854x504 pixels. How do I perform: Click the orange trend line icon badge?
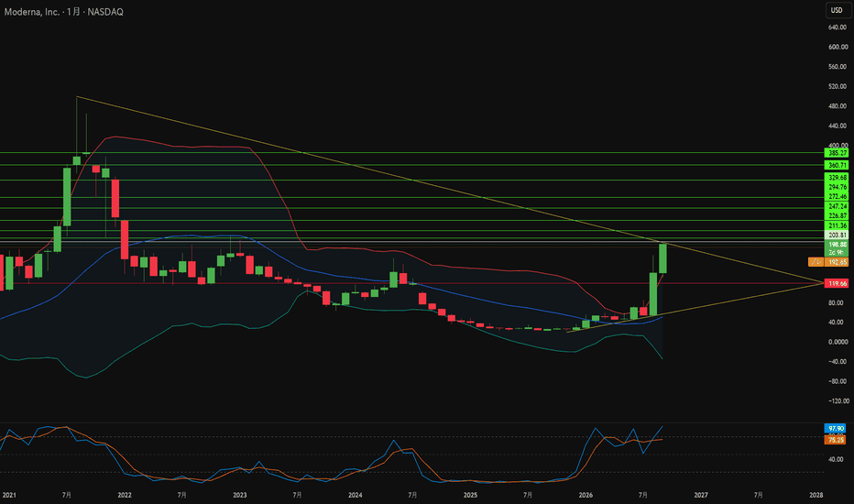pos(816,262)
